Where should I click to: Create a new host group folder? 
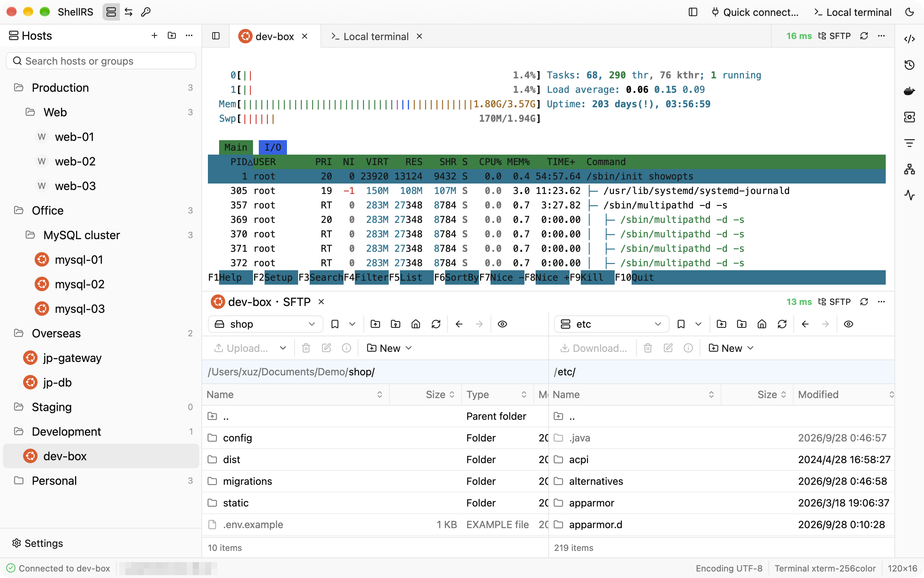172,35
